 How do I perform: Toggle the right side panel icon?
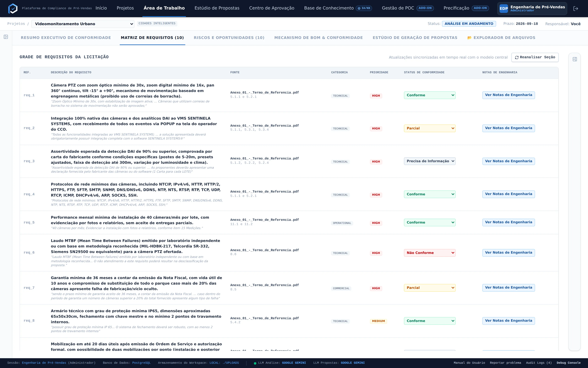[575, 59]
